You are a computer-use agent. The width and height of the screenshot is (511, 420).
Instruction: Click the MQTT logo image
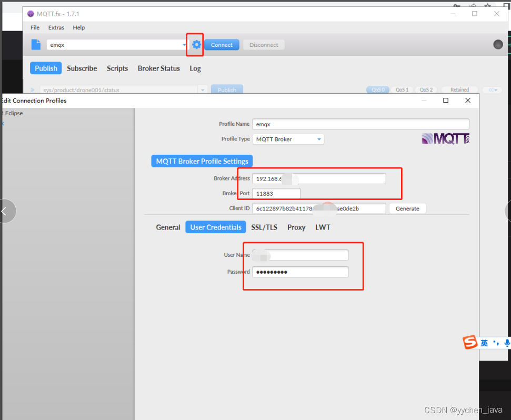(x=446, y=139)
